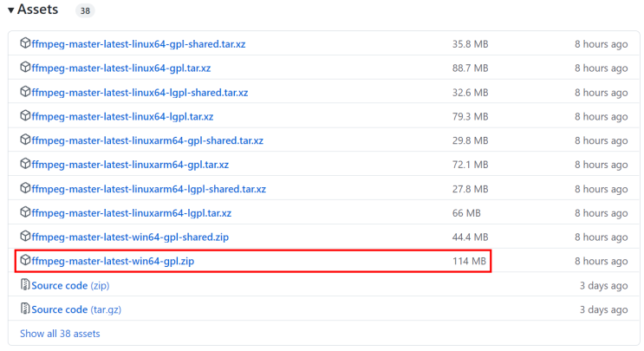
Task: Download ffmpeg-master-latest-win64-gpl.zip
Action: 113,261
